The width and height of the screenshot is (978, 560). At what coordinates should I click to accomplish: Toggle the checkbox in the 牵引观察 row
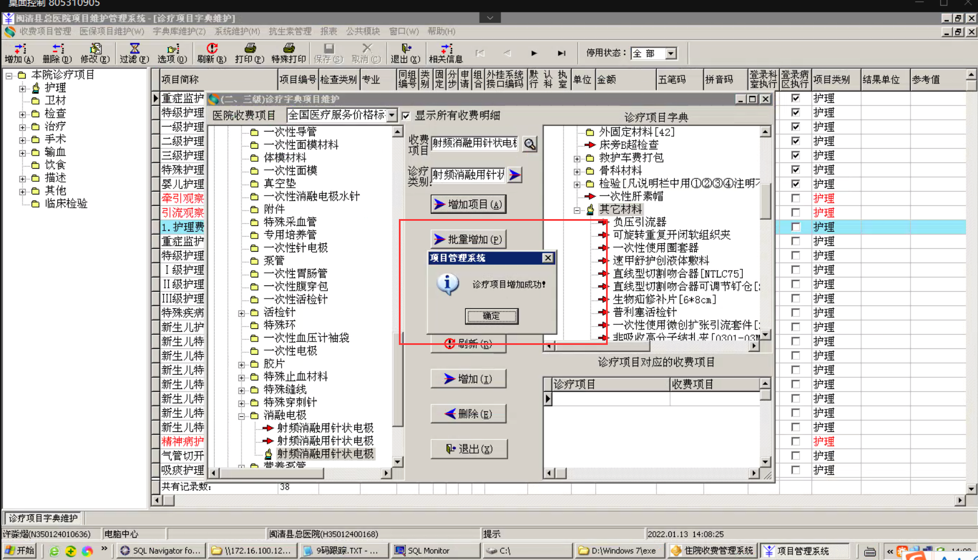click(795, 198)
